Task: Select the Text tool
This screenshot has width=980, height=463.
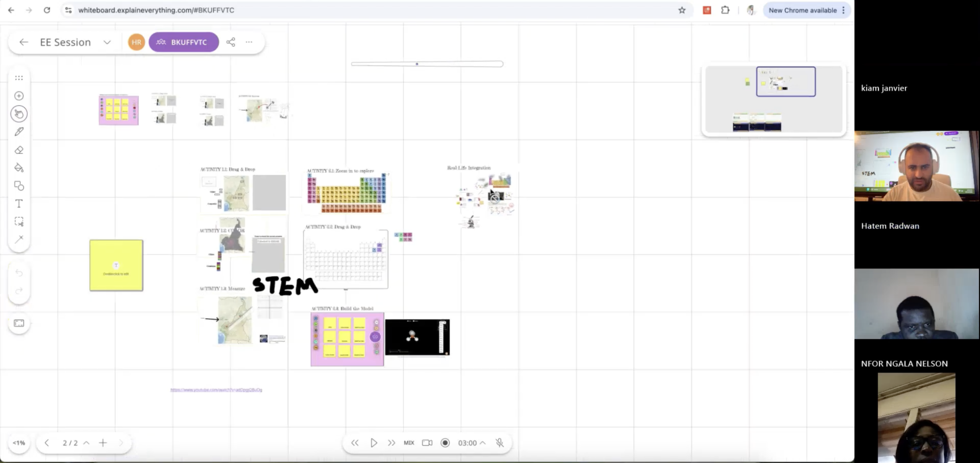Action: pos(19,204)
